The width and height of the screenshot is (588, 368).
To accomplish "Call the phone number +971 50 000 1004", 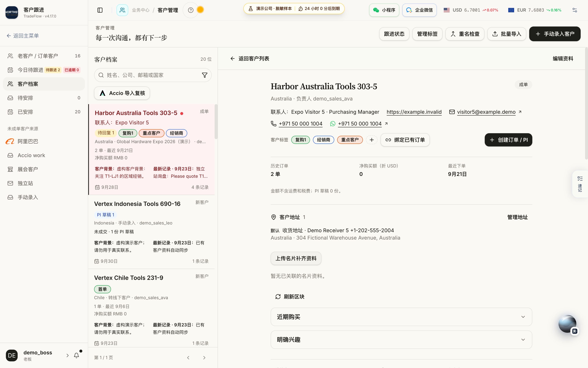I will [301, 124].
